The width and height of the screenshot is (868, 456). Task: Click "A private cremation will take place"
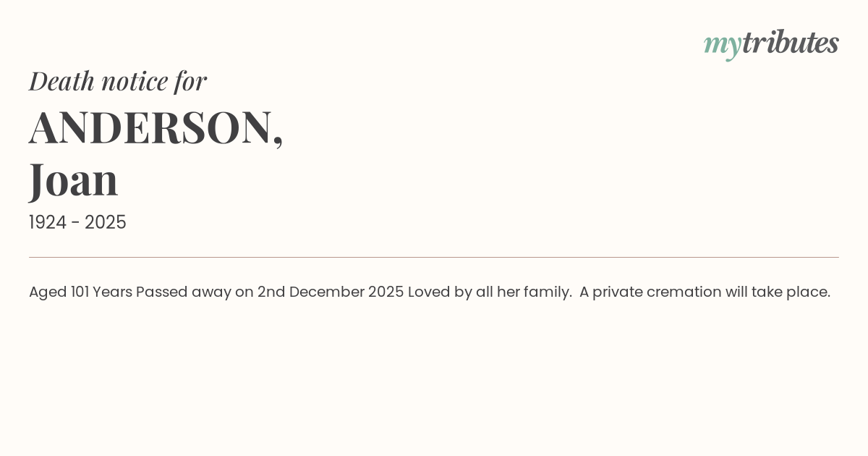[705, 292]
